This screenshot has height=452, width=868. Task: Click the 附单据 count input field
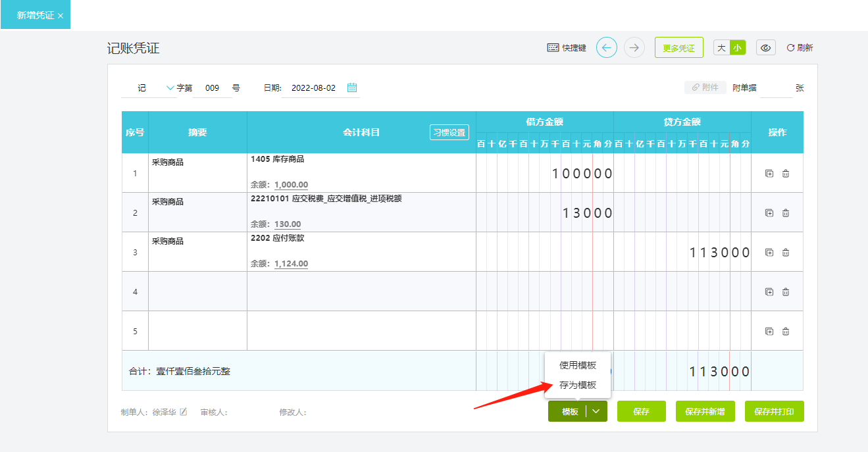tap(775, 88)
